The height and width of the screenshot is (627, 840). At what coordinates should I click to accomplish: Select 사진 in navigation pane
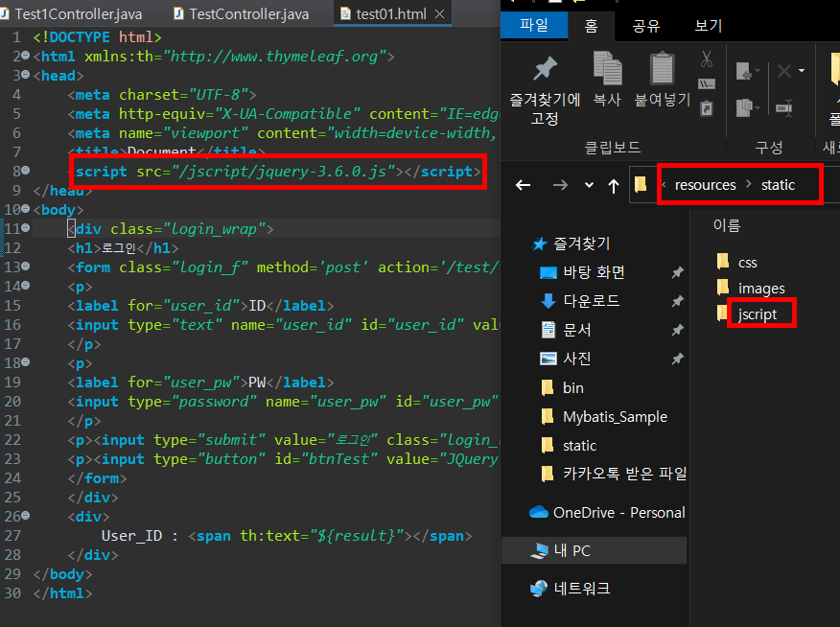tap(566, 359)
